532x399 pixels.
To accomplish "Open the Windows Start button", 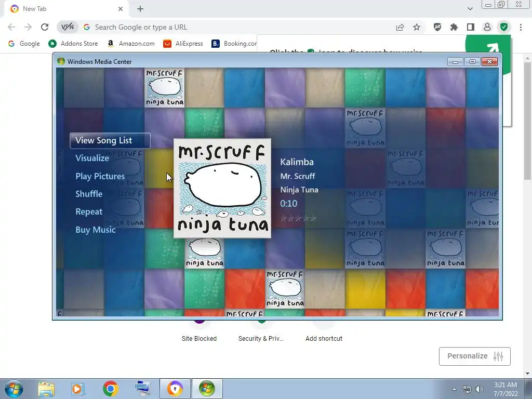I will pos(14,389).
